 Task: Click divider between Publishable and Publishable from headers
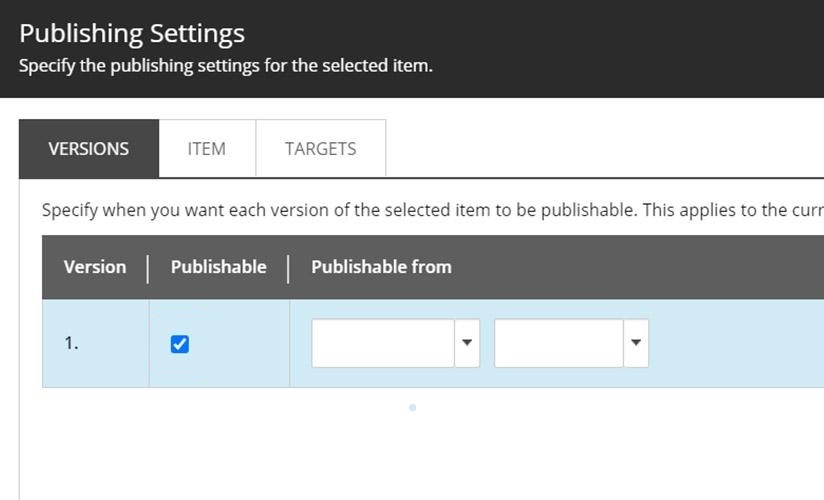tap(288, 268)
